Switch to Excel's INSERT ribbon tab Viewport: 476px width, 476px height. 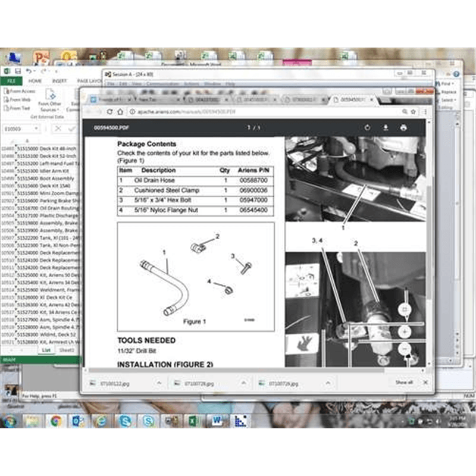click(x=59, y=81)
